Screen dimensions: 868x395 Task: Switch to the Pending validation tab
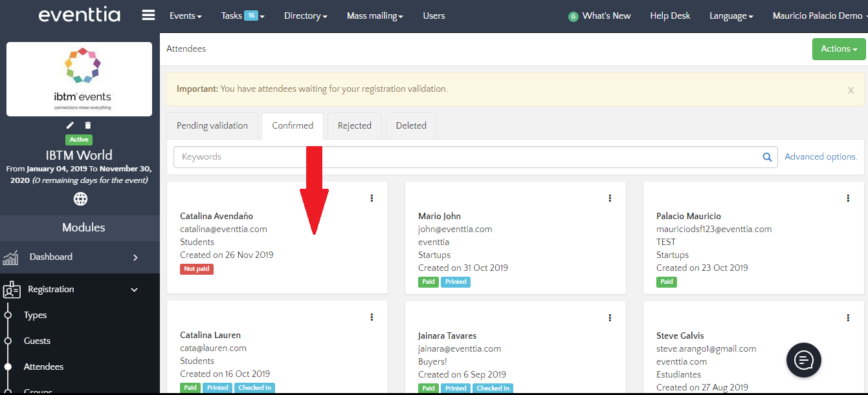[x=212, y=125]
